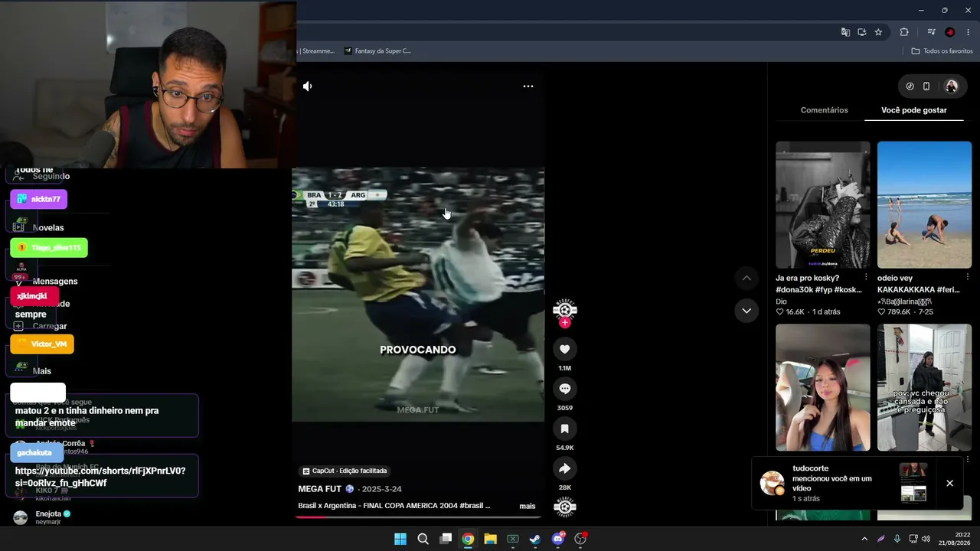Open options for 'Ja era pro kosky?' video

(x=866, y=277)
